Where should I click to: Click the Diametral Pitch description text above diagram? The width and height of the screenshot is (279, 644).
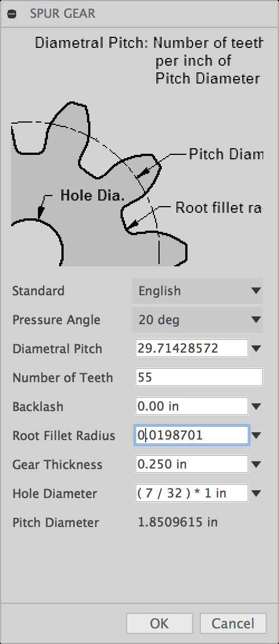coord(148,60)
